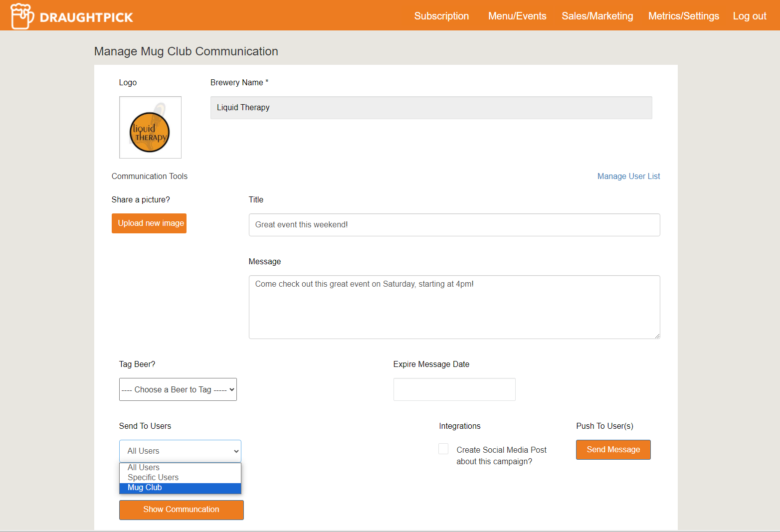Screen dimensions: 780x532
Task: Go to Sales/Marketing section
Action: [597, 16]
